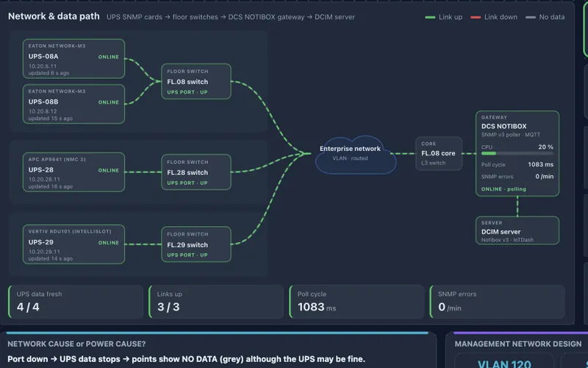Open the DCS NOTIBOX gateway card
The image size is (588, 368).
pos(517,154)
